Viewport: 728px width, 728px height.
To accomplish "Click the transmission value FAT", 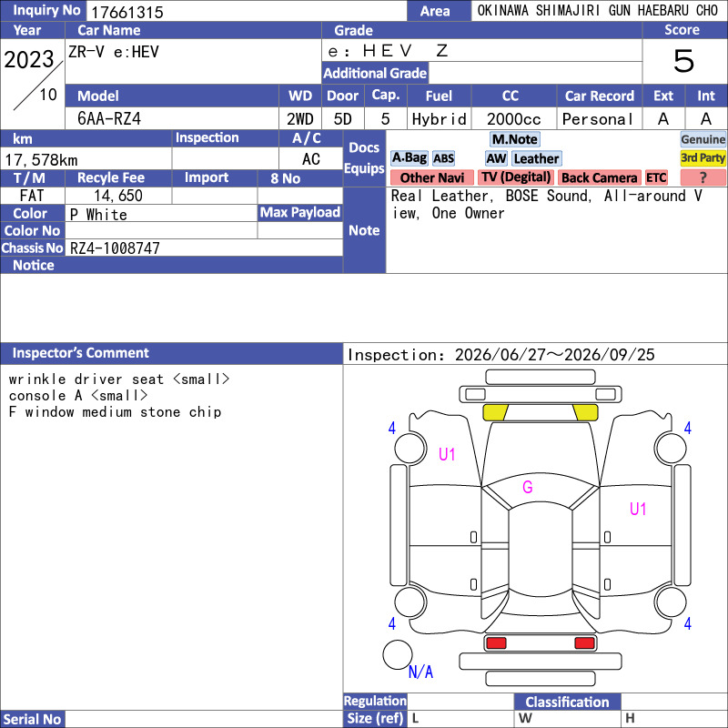I will pyautogui.click(x=32, y=196).
